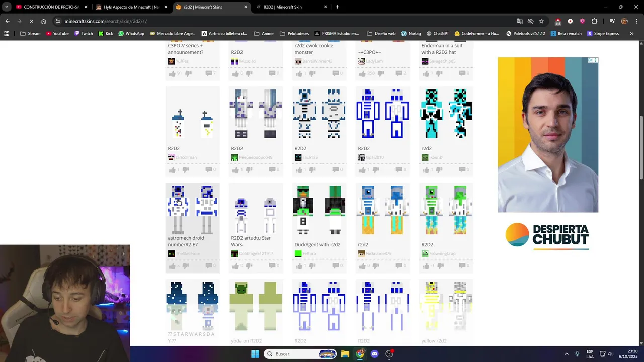Open yellow r2d2 skin thumbnail
The image size is (644, 362).
pos(446,306)
